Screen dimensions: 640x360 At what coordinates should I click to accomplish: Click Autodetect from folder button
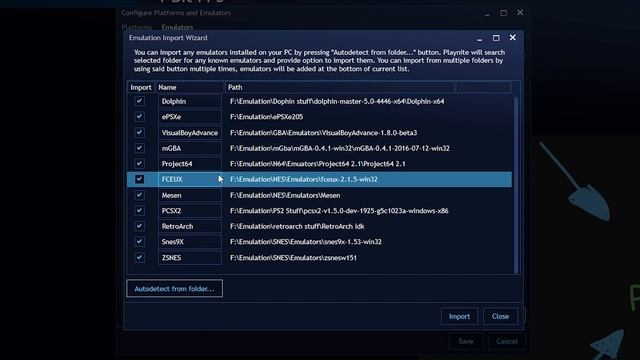point(174,289)
